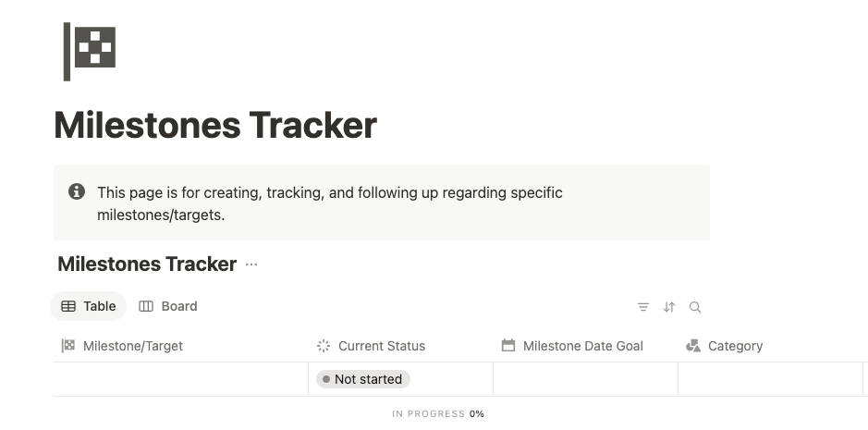Image resolution: width=868 pixels, height=430 pixels.
Task: Click the info icon in the callout
Action: [x=77, y=192]
